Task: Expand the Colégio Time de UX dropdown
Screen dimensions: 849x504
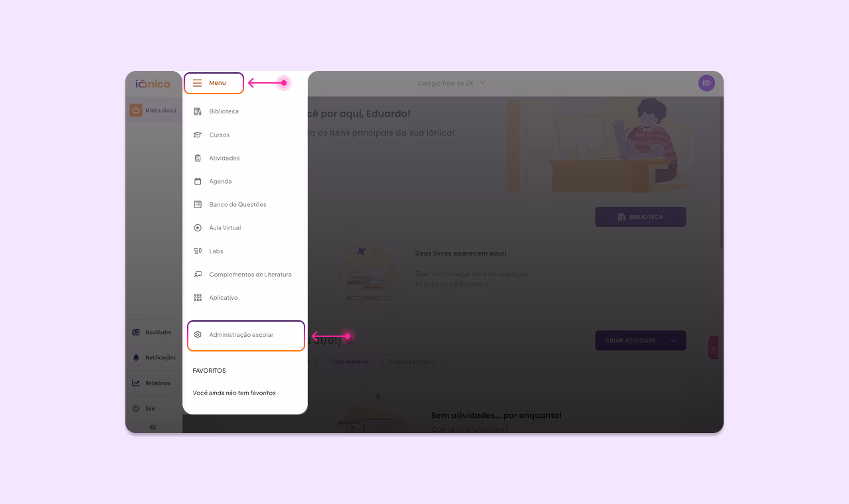Action: tap(483, 83)
